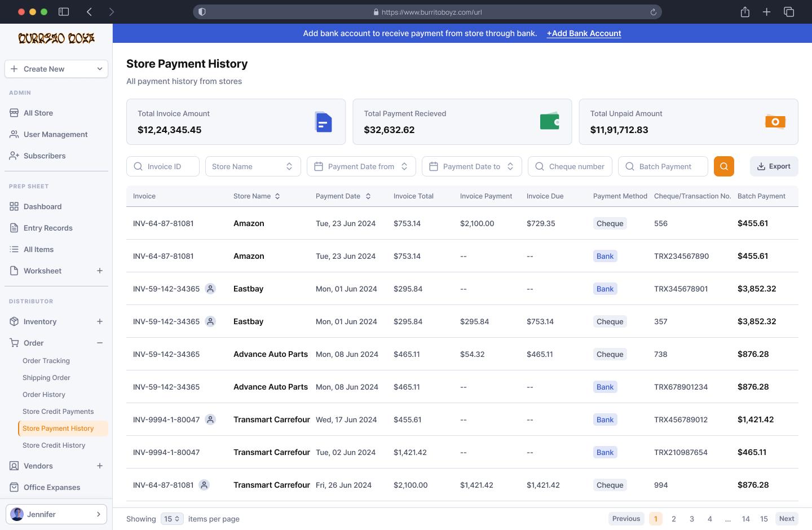Click the Invoice ID search field

click(x=163, y=166)
